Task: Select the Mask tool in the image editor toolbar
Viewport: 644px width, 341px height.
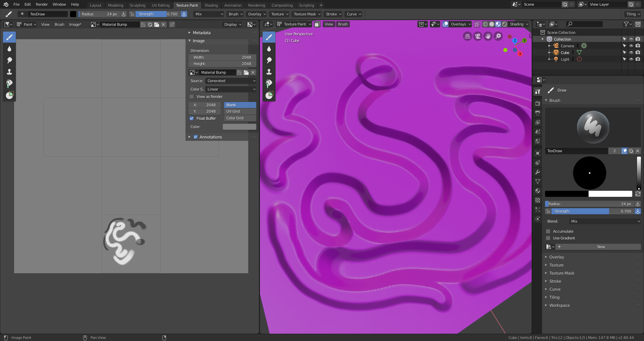Action: (9, 95)
